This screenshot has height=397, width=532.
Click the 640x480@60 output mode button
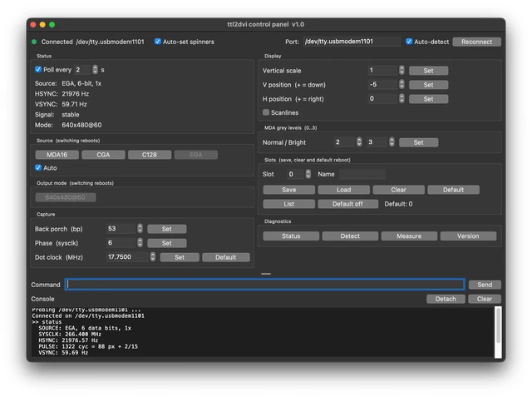pyautogui.click(x=66, y=197)
